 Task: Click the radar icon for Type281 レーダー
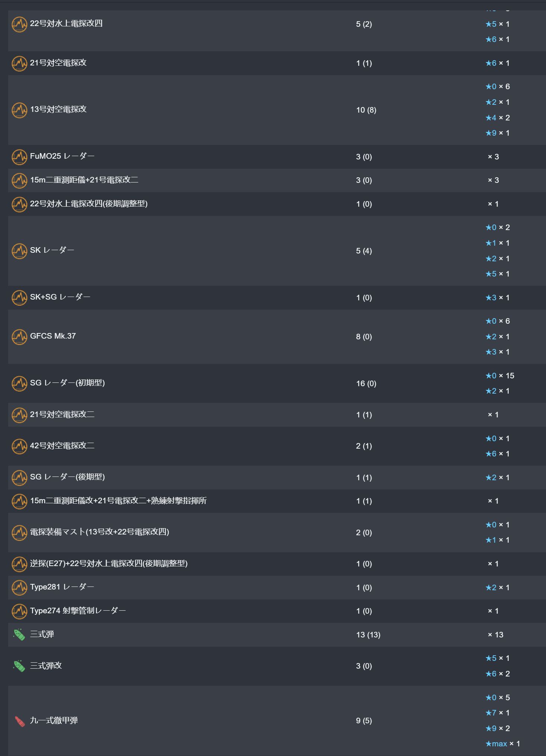coord(19,588)
